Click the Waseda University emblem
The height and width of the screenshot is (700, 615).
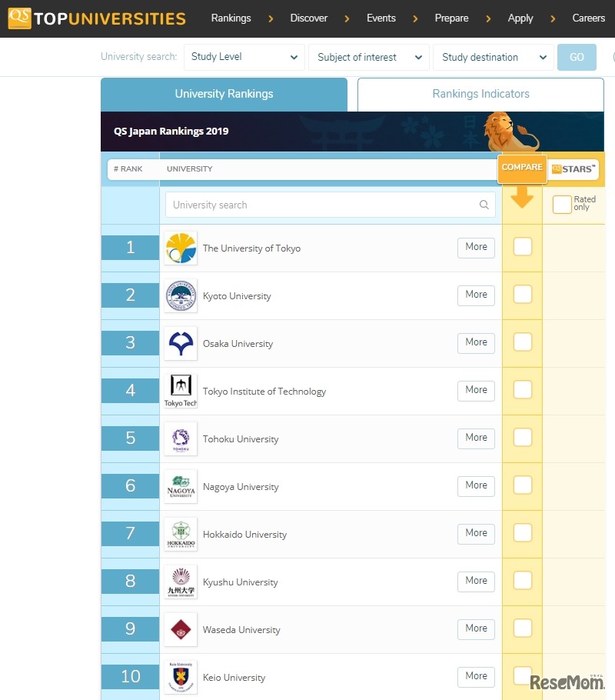(180, 628)
